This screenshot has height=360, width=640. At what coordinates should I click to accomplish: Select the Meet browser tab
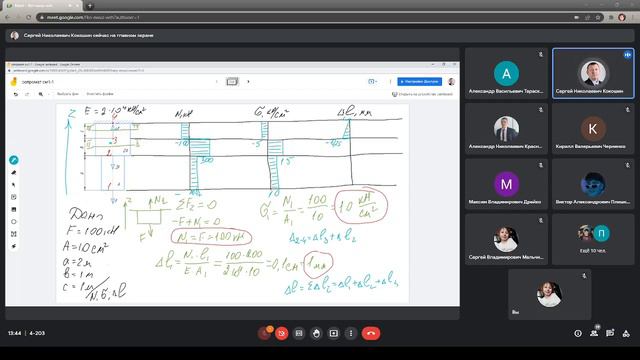(43, 6)
